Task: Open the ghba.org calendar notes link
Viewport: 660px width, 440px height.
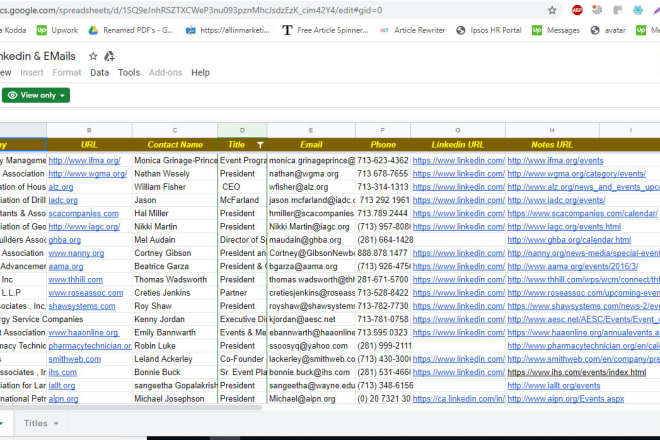Action: (x=569, y=240)
